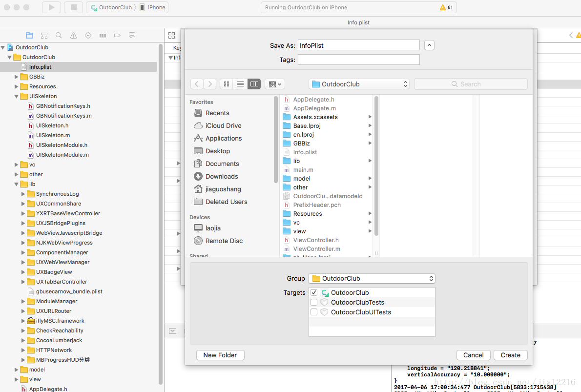Open the debug navigator
This screenshot has height=392, width=581.
(103, 35)
